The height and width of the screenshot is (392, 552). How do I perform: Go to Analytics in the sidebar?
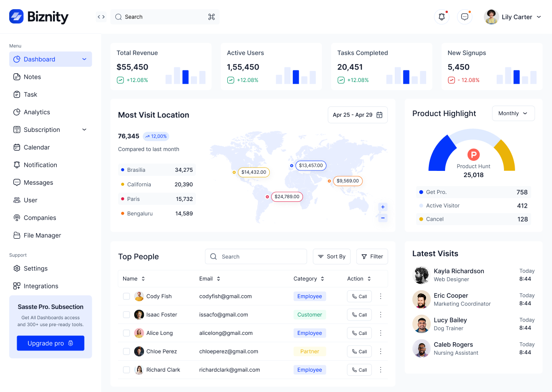tap(37, 112)
